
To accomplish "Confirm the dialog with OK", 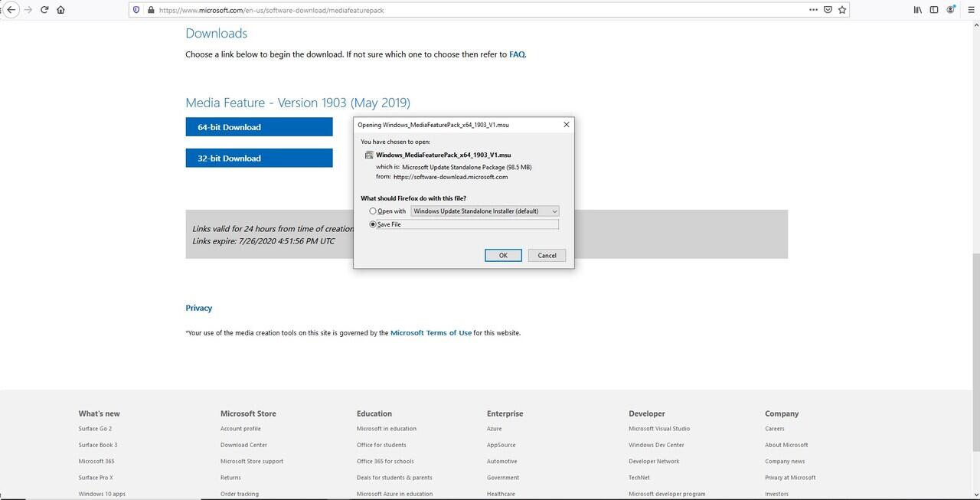I will pyautogui.click(x=503, y=255).
